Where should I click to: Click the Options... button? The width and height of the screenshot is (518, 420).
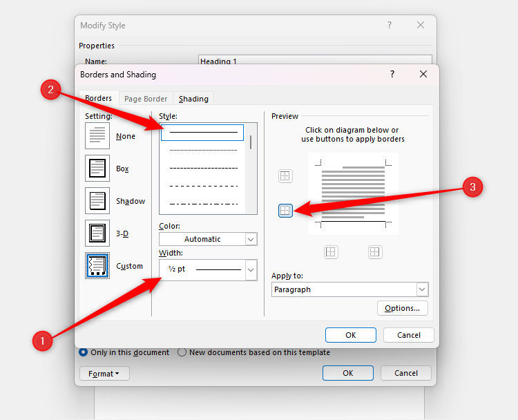click(403, 308)
